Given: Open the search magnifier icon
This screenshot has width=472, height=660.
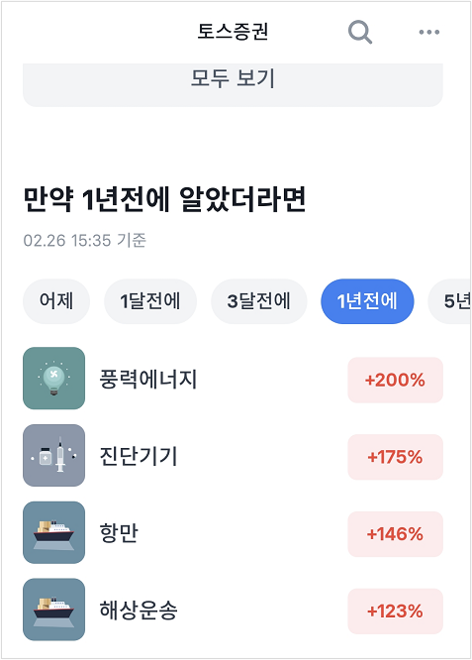Looking at the screenshot, I should (x=360, y=32).
